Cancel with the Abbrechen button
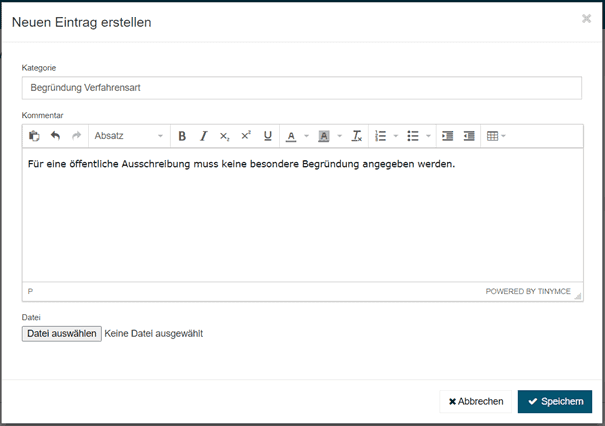The width and height of the screenshot is (605, 426). pos(476,401)
